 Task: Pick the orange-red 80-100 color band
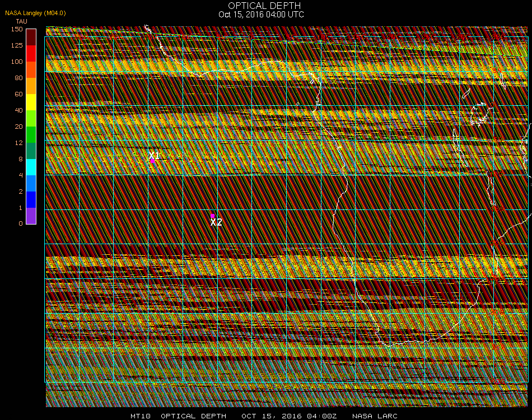31,70
